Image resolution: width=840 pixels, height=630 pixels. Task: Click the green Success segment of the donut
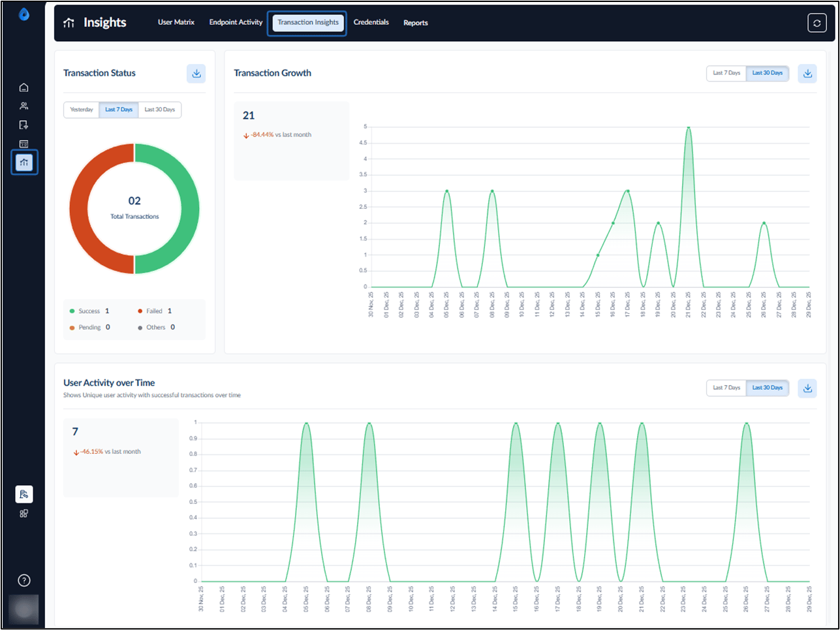190,209
